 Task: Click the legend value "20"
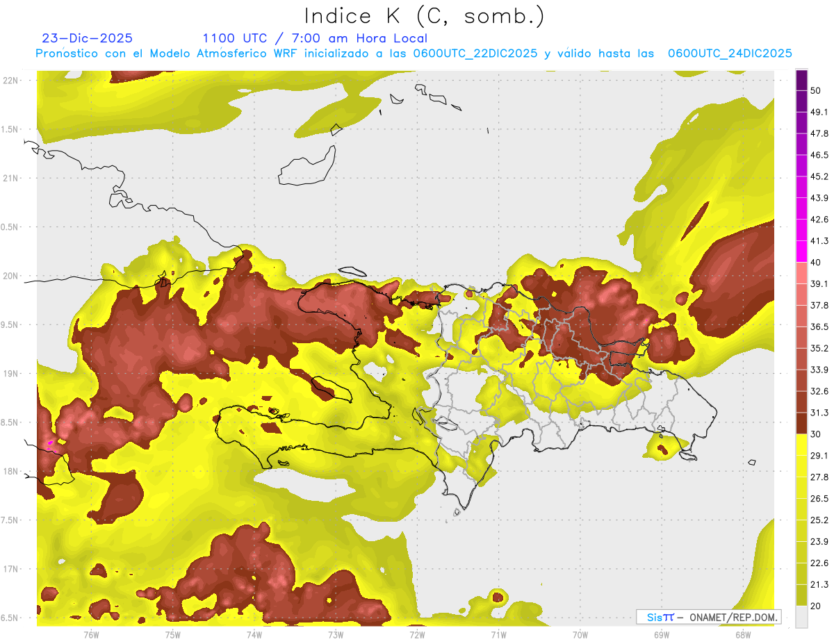click(816, 606)
